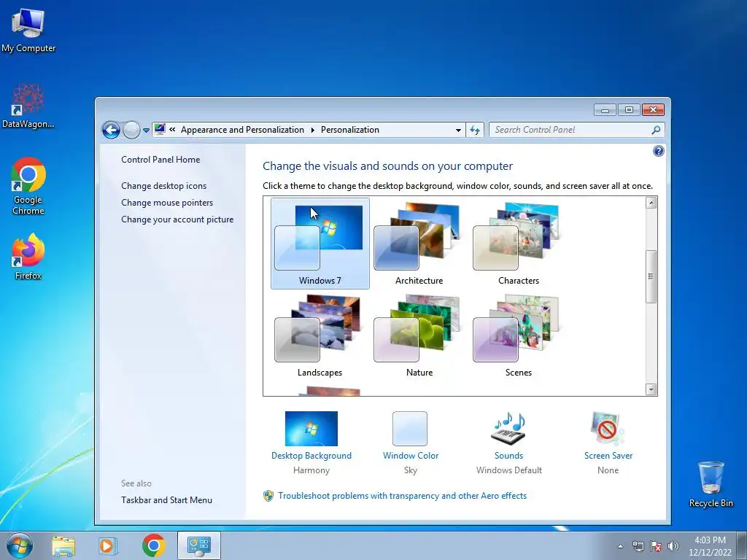Click the Window Color text link

[x=411, y=456]
